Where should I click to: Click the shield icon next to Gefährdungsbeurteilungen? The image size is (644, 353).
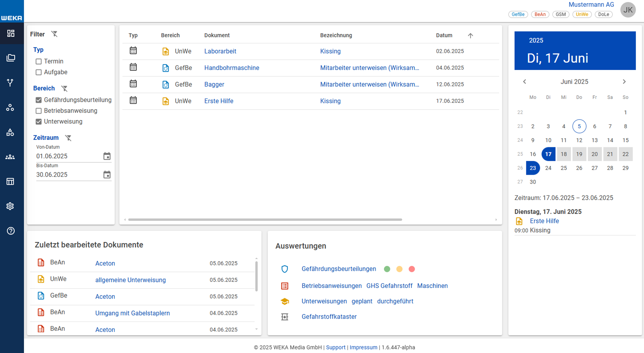[x=285, y=269]
